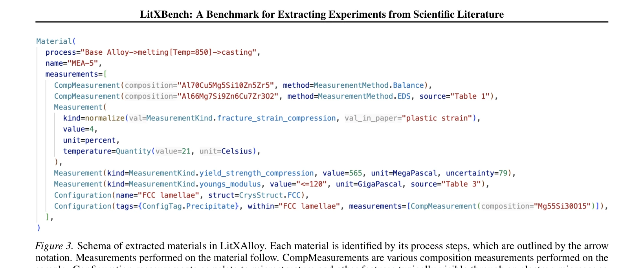Click fracture_strain_compression enum value
Image resolution: width=644 pixels, height=268 pixels.
[x=277, y=118]
